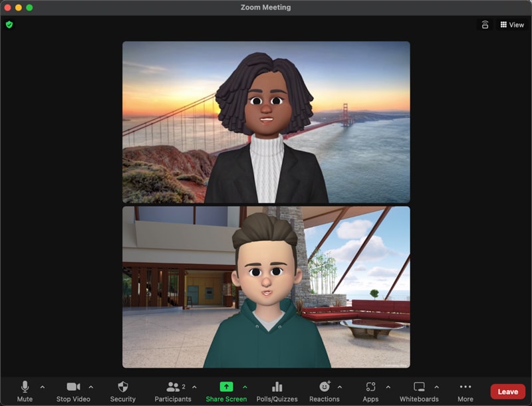Viewport: 532px width, 406px height.
Task: Click the green encryption shield icon
Action: (x=9, y=25)
